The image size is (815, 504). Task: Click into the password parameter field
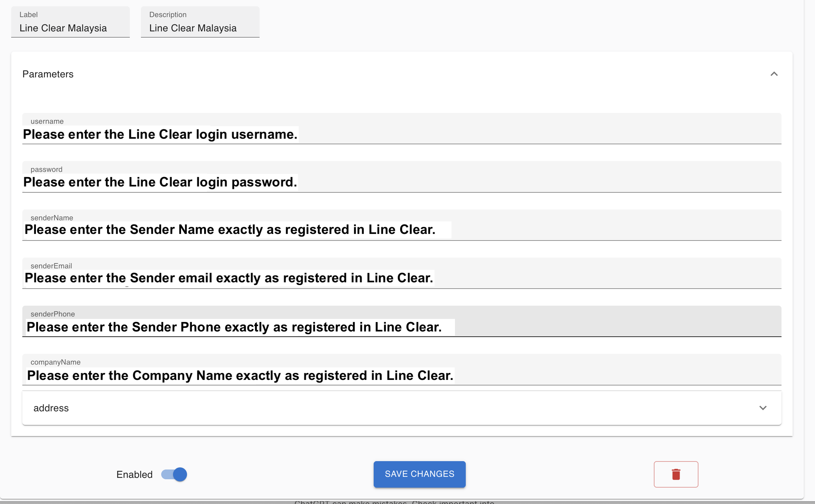523,182
